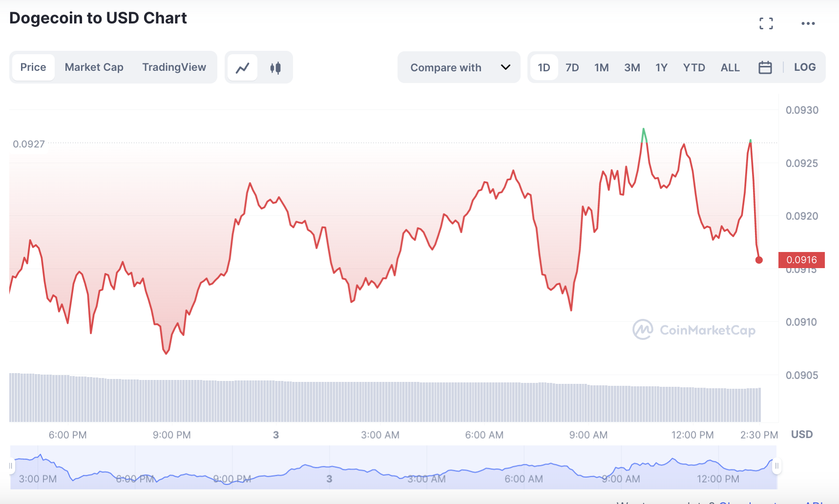Click the 3:00 AM main axis label
Viewport: 839px width, 504px height.
[380, 435]
